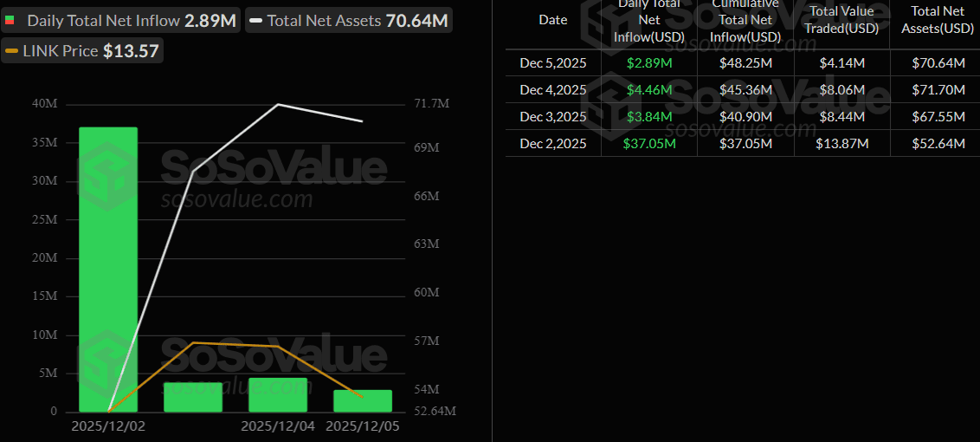The image size is (980, 442).
Task: Click the Cumulative Total Net Inflow(USD) header
Action: coord(745,19)
